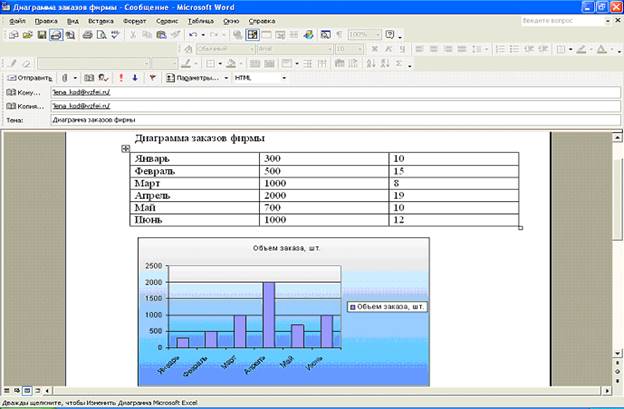The image size is (624, 409).
Task: Click the red High Importance exclamation icon
Action: point(121,77)
